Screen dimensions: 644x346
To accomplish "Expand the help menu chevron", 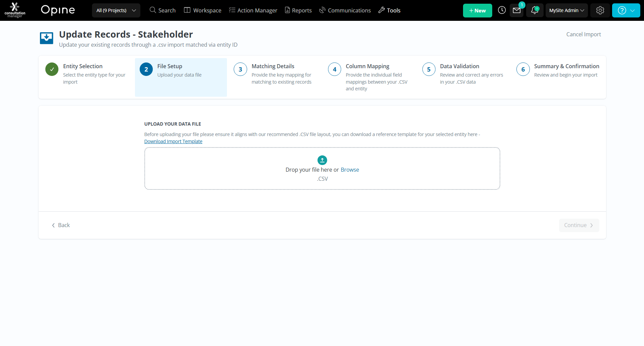I will [x=633, y=10].
